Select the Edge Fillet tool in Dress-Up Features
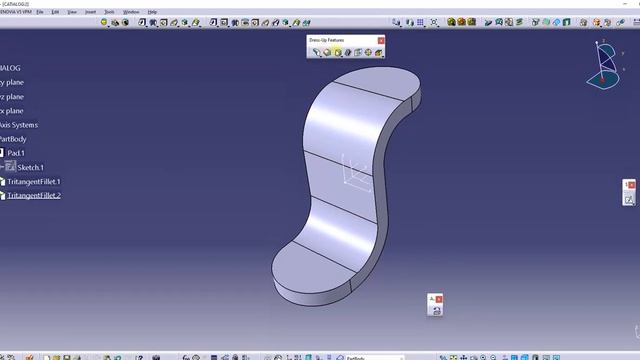Image resolution: width=640 pixels, height=360 pixels. pyautogui.click(x=317, y=53)
